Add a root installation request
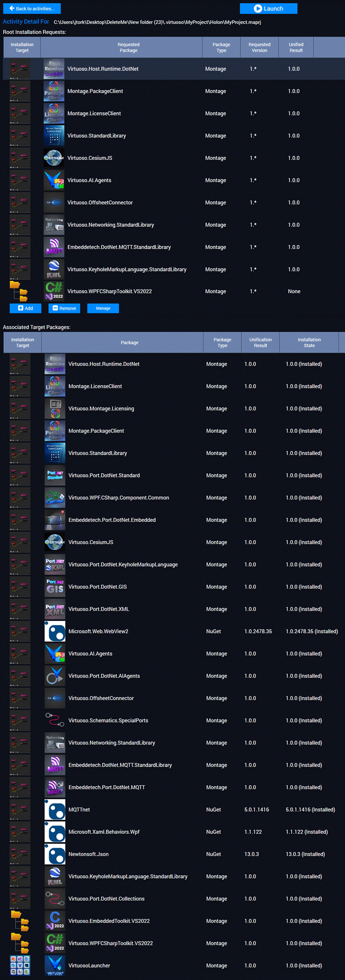This screenshot has height=980, width=345. pos(26,308)
